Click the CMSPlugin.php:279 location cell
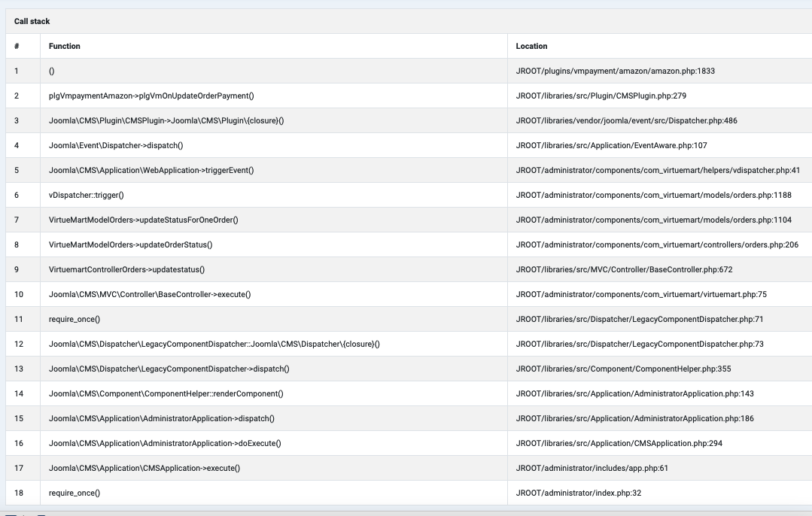Screen dimensions: 812x516 601,96
